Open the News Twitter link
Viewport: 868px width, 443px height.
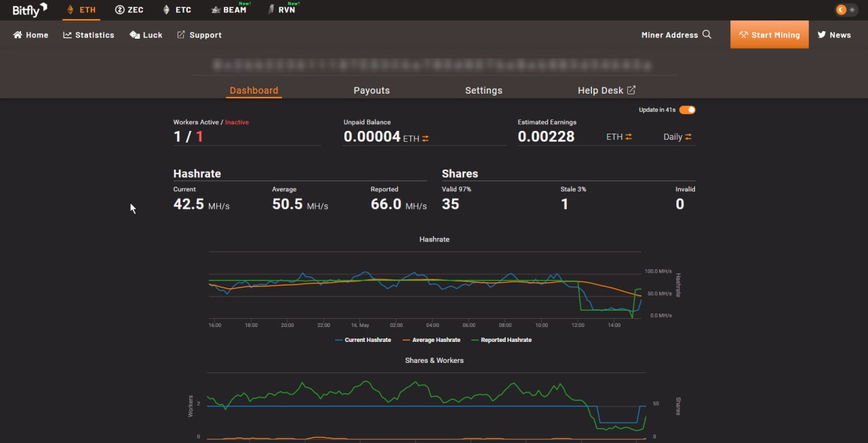pos(833,35)
